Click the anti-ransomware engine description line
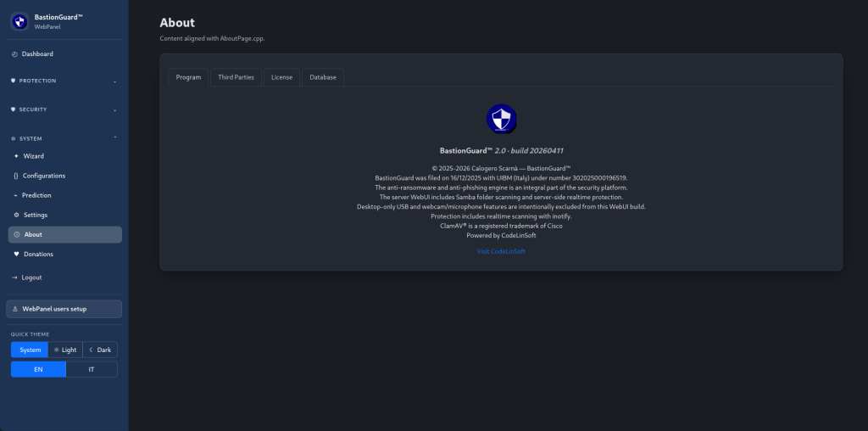The width and height of the screenshot is (868, 431). (x=501, y=188)
